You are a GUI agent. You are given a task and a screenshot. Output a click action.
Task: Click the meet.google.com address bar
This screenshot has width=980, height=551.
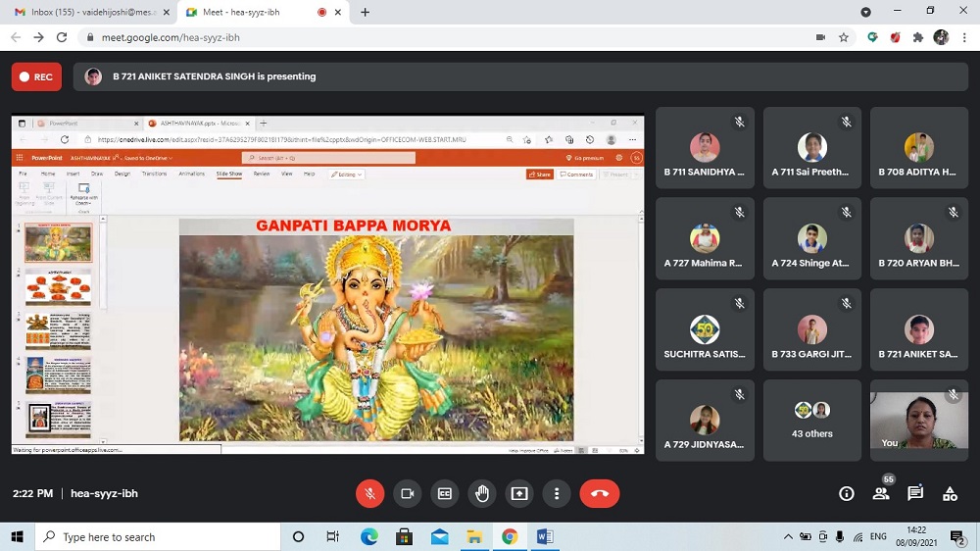[x=441, y=37]
